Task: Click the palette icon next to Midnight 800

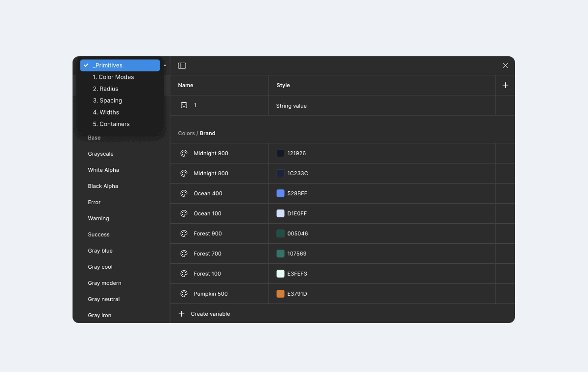Action: tap(184, 173)
